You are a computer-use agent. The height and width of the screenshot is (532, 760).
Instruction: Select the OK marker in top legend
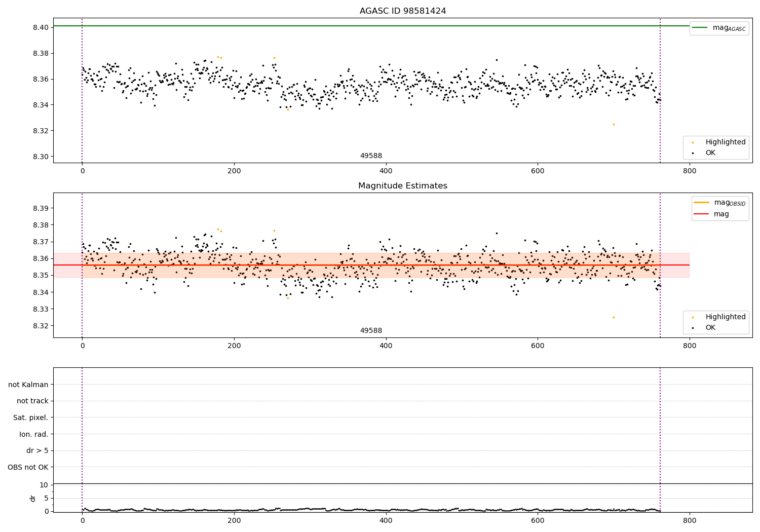pyautogui.click(x=693, y=153)
